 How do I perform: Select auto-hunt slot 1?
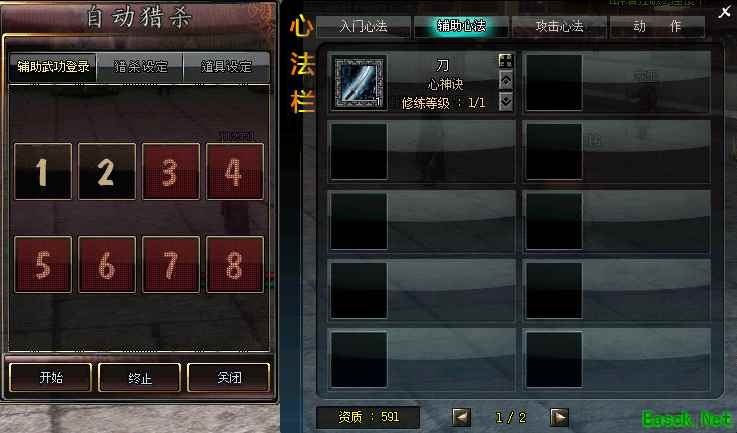43,172
